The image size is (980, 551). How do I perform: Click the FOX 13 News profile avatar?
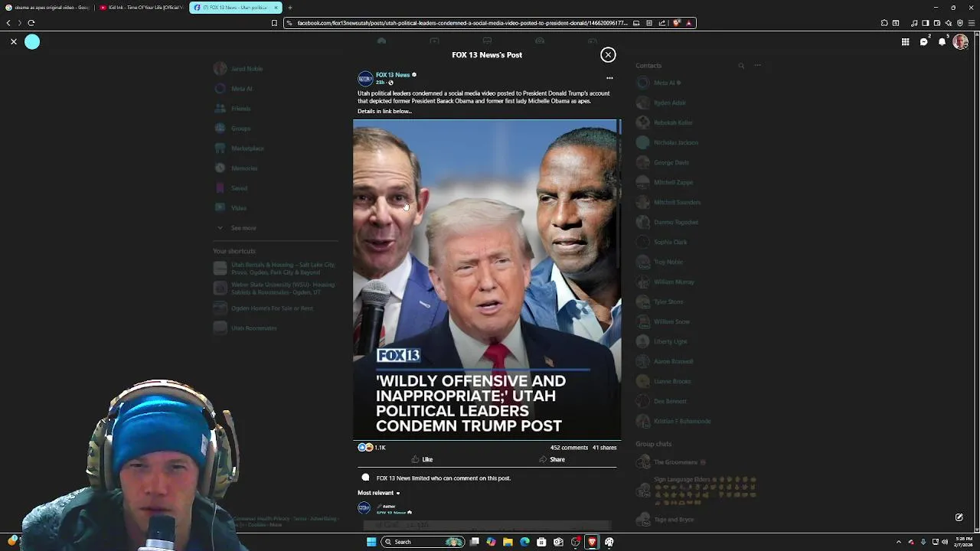tap(365, 78)
